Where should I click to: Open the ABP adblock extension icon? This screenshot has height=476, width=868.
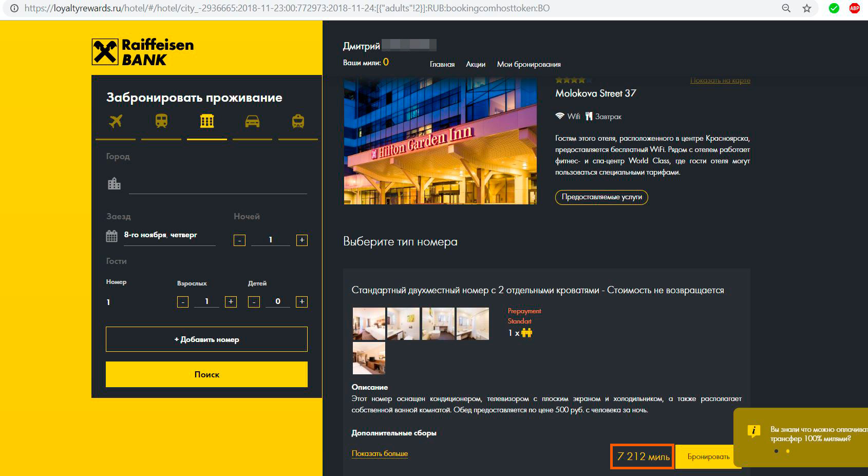[x=855, y=8]
